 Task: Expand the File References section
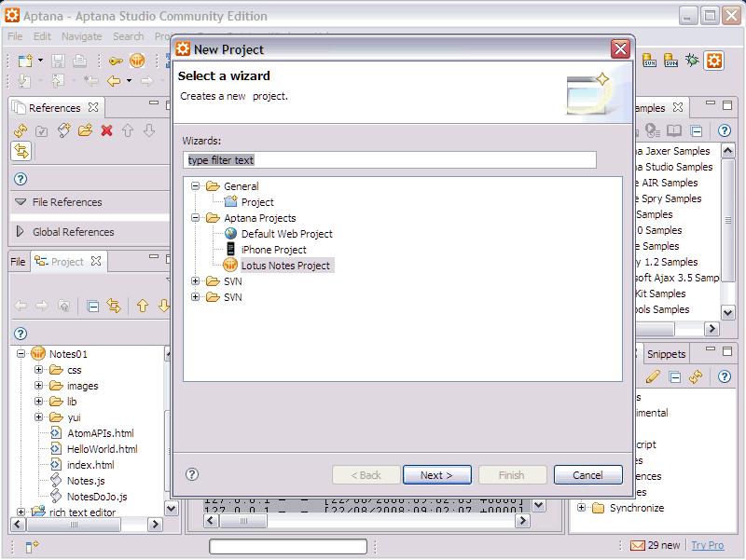tap(20, 202)
